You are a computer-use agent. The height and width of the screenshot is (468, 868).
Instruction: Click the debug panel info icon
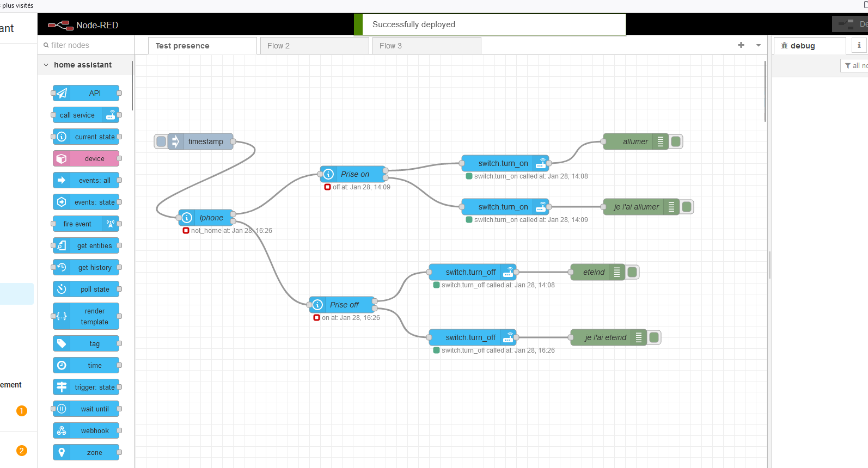pos(859,46)
